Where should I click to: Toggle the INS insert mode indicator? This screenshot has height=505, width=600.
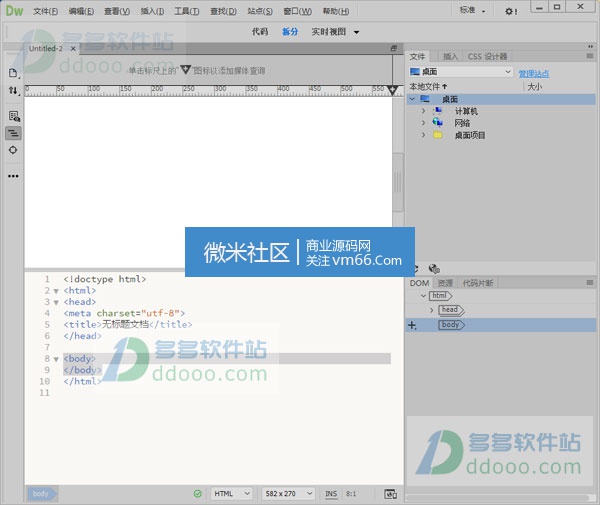331,494
